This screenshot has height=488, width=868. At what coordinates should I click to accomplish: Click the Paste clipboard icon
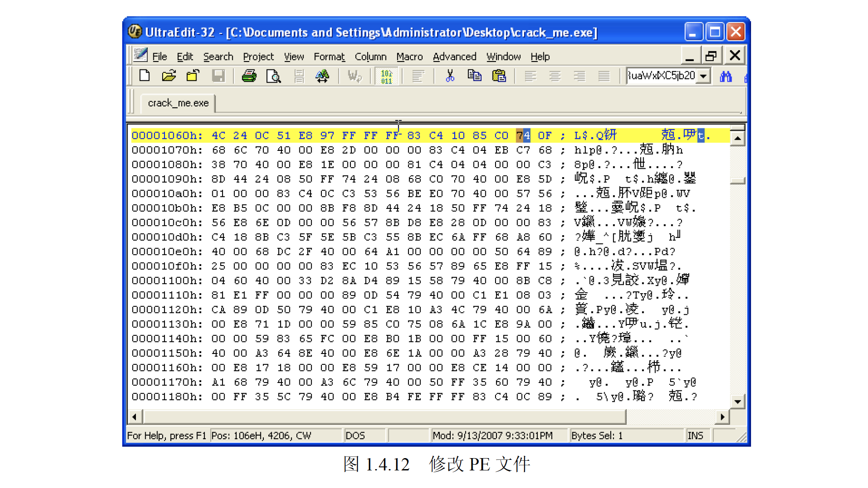pos(499,76)
